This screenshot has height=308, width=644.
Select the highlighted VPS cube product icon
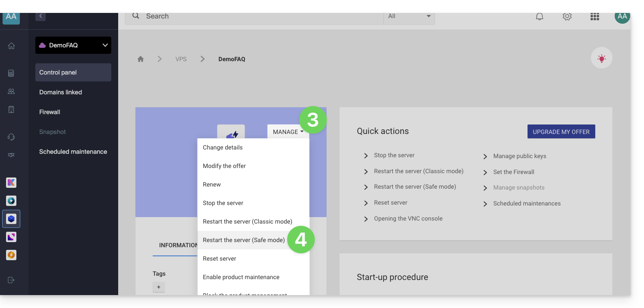click(11, 218)
